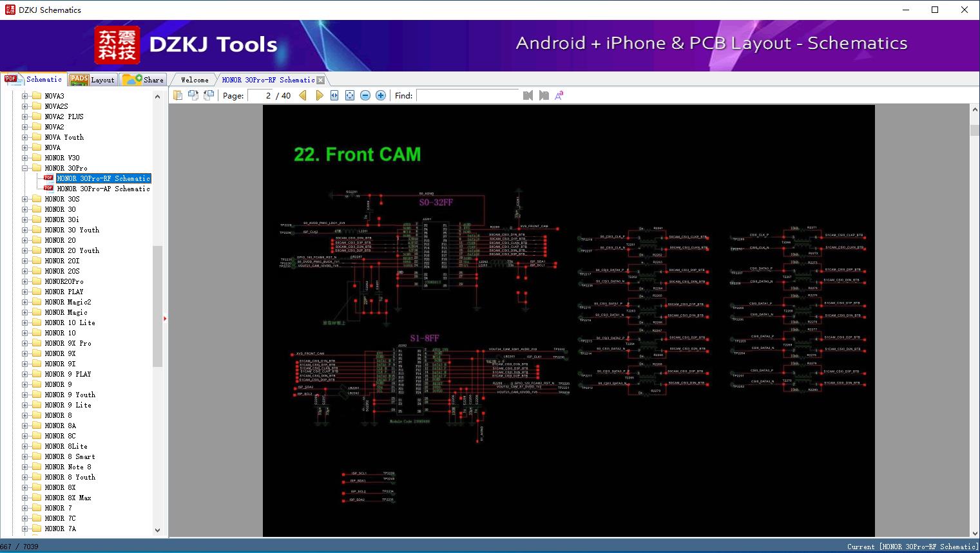Collapse the HONOR 30Pro folder
Image resolution: width=980 pixels, height=553 pixels.
tap(25, 168)
